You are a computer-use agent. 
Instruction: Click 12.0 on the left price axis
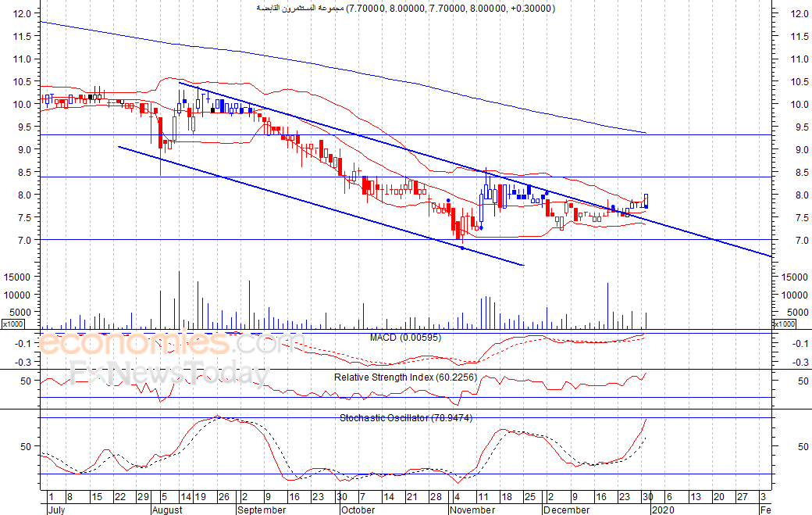[23, 13]
